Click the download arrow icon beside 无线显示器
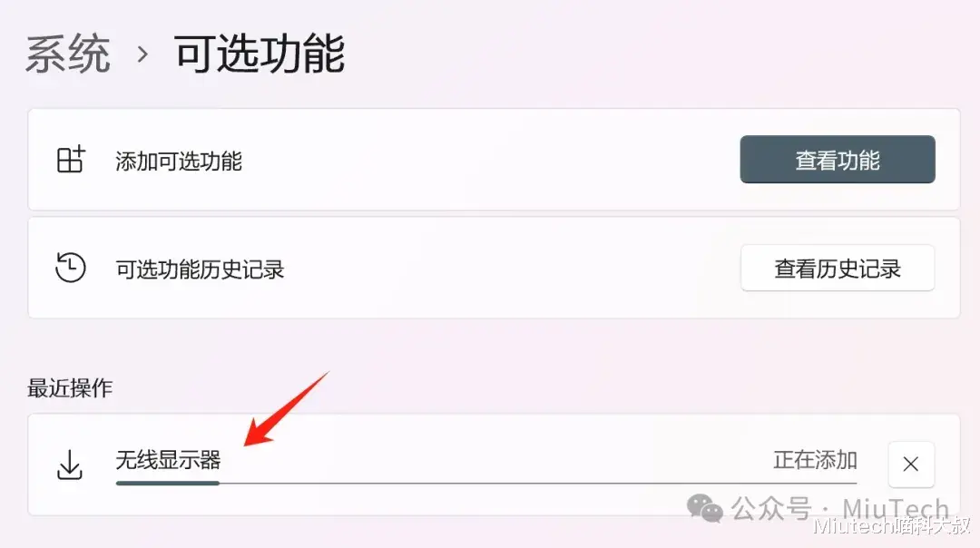 pos(69,465)
